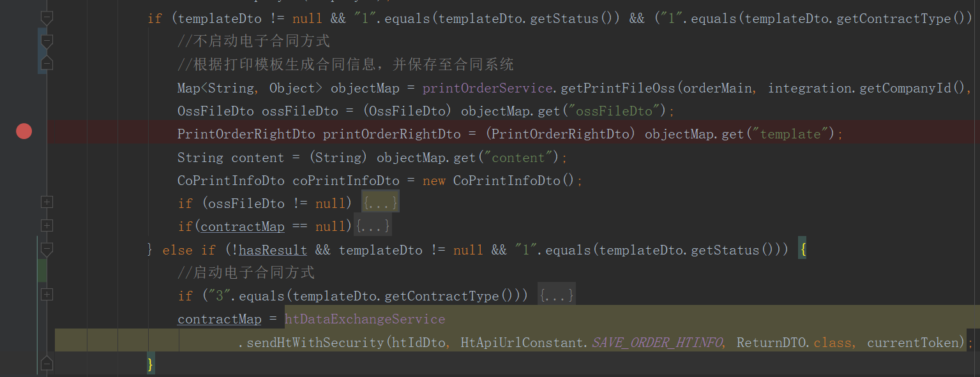Viewport: 980px width, 377px height.
Task: Click the "new" keyword before CoPrintInfoDto()
Action: point(434,181)
